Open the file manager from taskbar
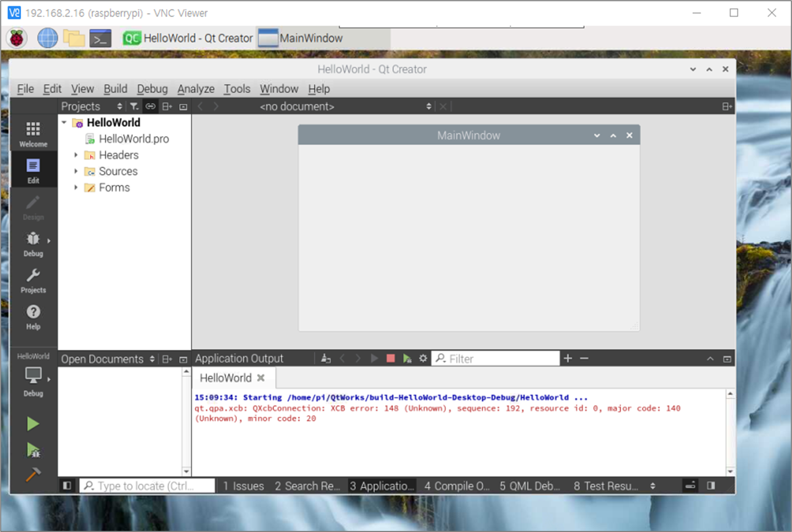Viewport: 792px width, 532px height. tap(73, 38)
